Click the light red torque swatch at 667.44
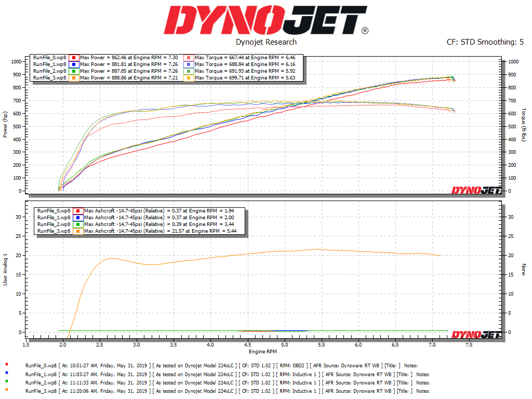Viewport: 532px width, 399px height. [189, 58]
